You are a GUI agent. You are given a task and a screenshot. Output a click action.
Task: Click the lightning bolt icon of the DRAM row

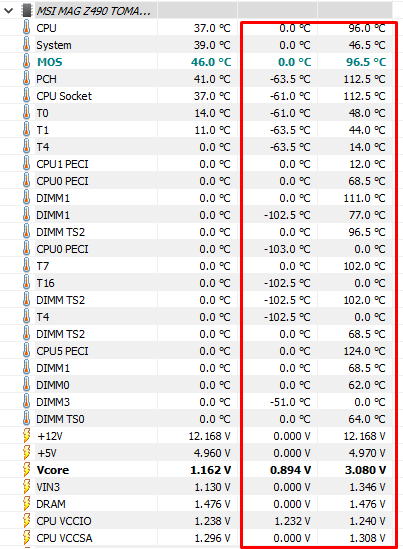27,504
